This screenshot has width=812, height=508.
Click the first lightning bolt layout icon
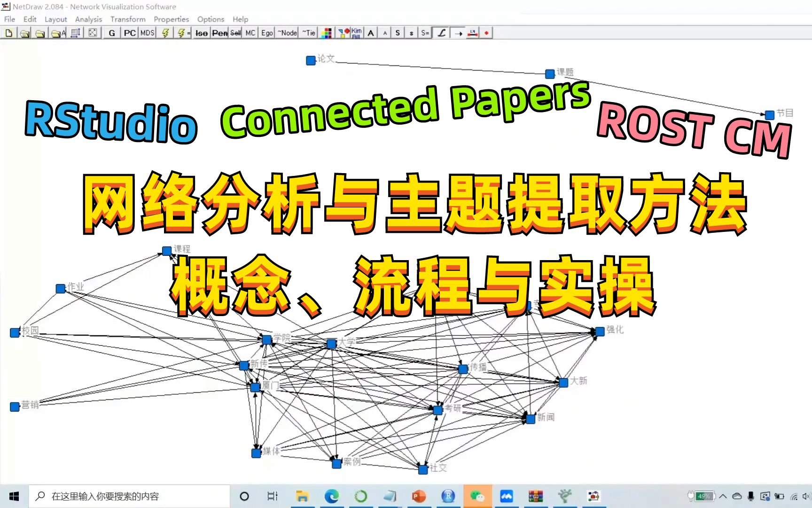click(165, 33)
